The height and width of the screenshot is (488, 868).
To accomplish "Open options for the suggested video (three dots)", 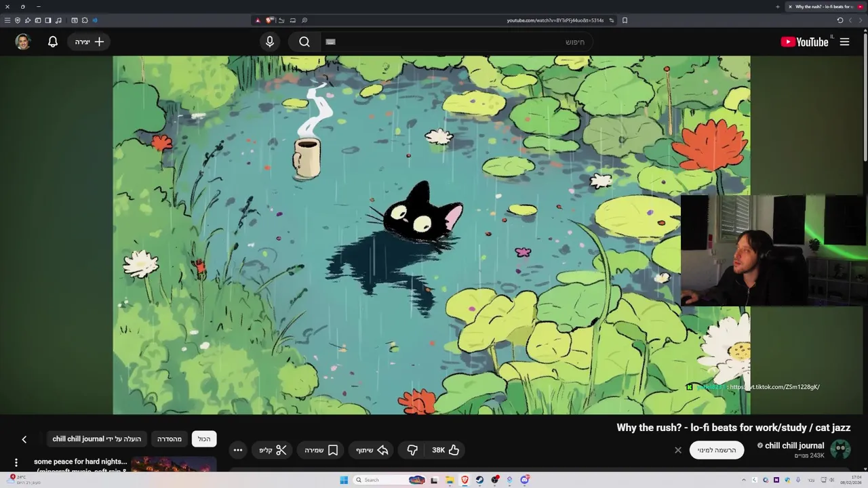I will tap(16, 463).
